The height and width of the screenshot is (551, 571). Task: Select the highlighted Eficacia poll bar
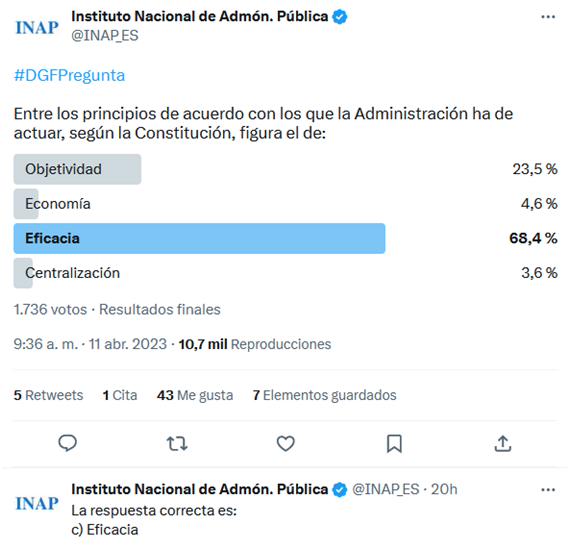click(200, 238)
